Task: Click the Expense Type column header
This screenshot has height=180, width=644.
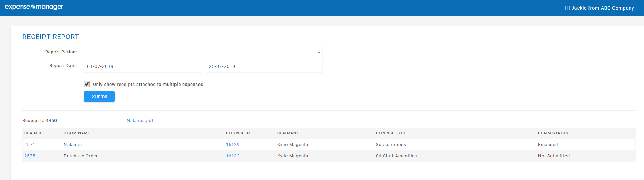Action: (391, 133)
